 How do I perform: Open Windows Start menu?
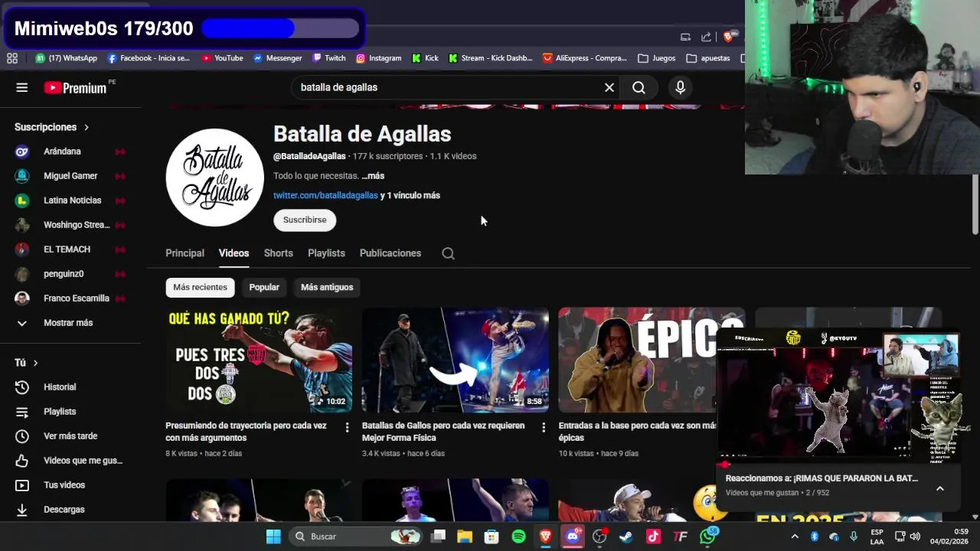tap(273, 536)
